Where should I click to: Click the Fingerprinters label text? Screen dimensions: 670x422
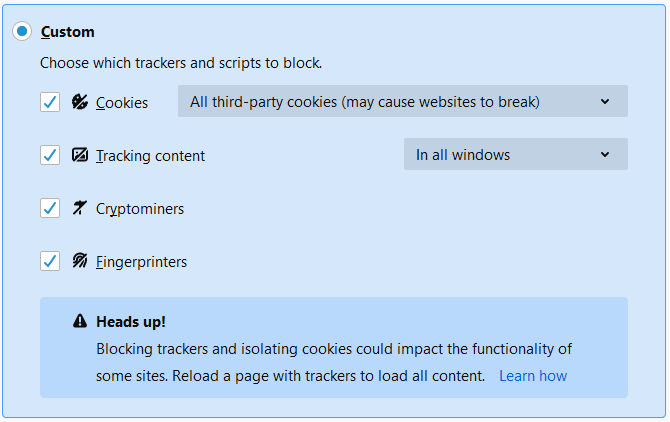[x=141, y=262]
